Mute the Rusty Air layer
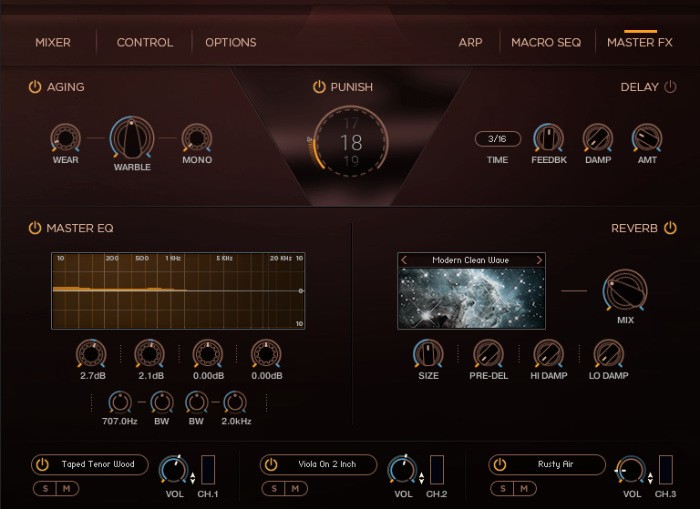The width and height of the screenshot is (700, 509). 524,488
